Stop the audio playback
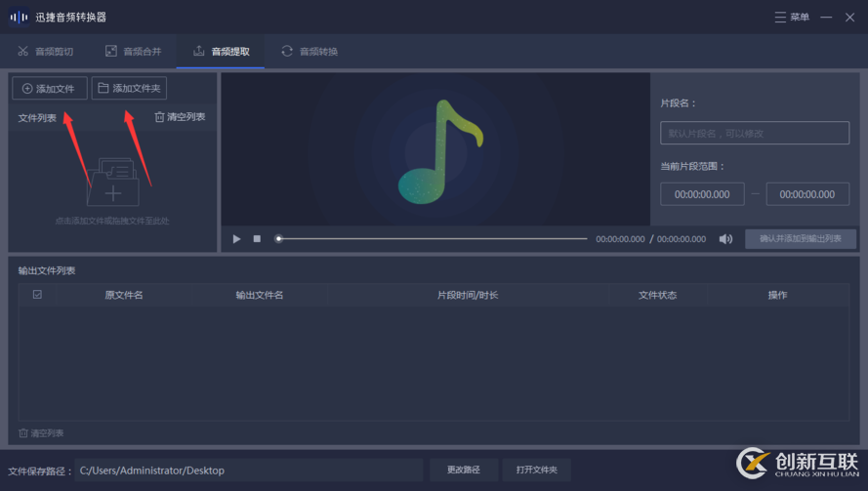Image resolution: width=868 pixels, height=491 pixels. click(257, 238)
